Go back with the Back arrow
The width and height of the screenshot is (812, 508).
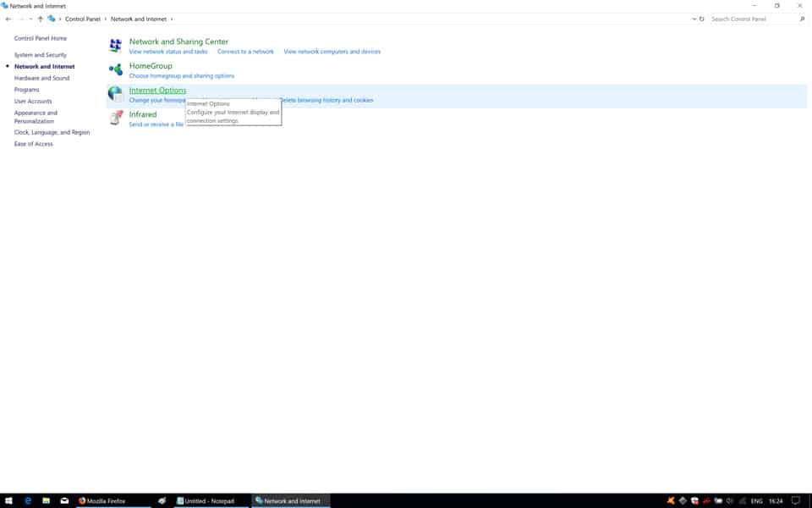point(8,19)
